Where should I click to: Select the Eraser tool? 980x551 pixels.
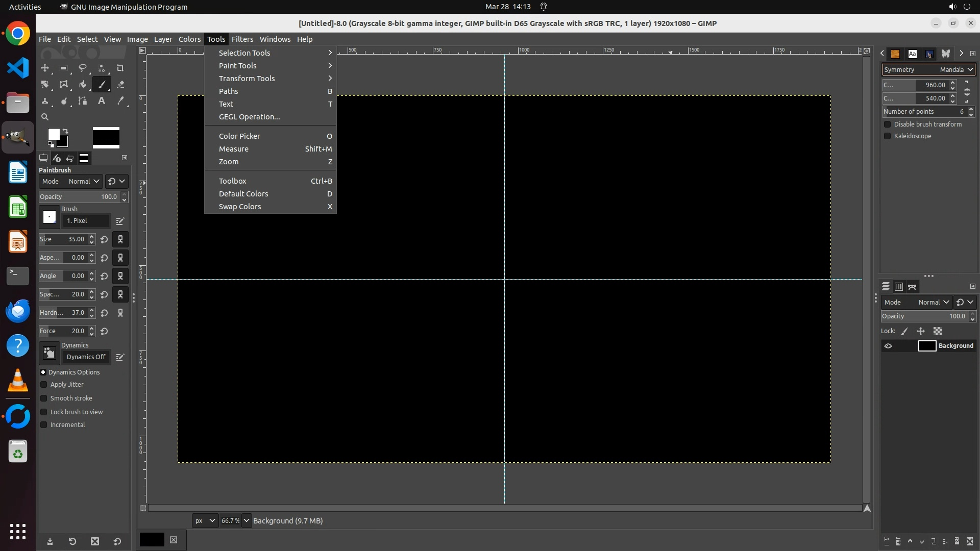[120, 85]
